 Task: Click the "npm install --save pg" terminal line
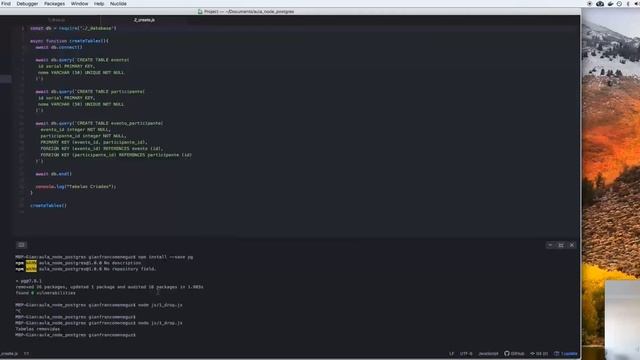pos(104,257)
